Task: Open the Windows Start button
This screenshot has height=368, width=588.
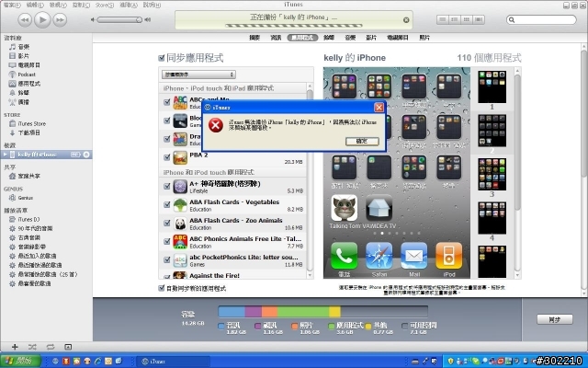Action: pyautogui.click(x=20, y=362)
